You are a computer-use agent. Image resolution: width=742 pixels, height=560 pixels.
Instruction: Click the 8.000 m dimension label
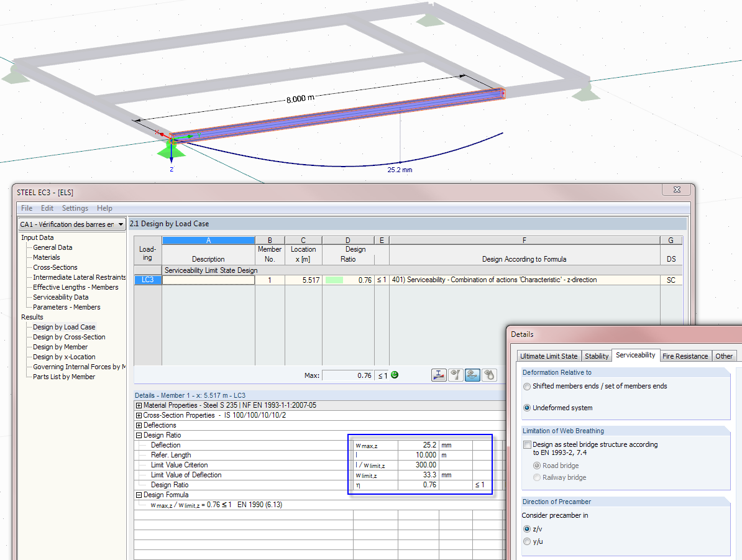tap(301, 99)
